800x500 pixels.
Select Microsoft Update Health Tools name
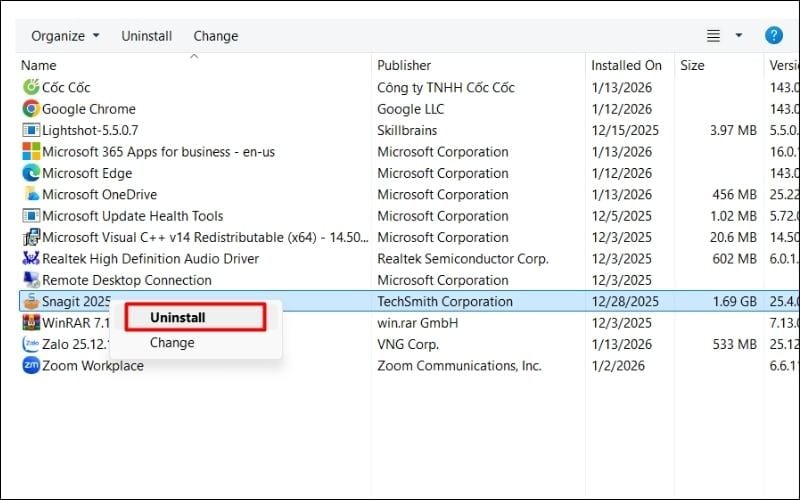click(132, 216)
